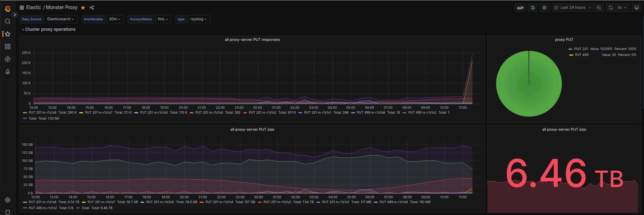The height and width of the screenshot is (215, 644).
Task: Open the Alerting bell icon
Action: coord(8,72)
